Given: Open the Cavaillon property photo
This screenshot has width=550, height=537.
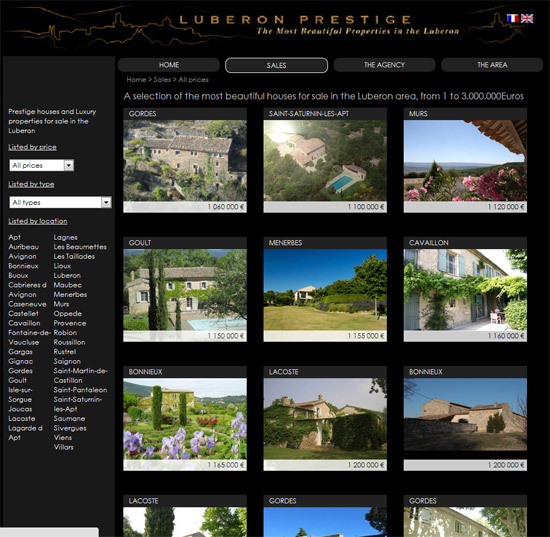Looking at the screenshot, I should [x=465, y=289].
